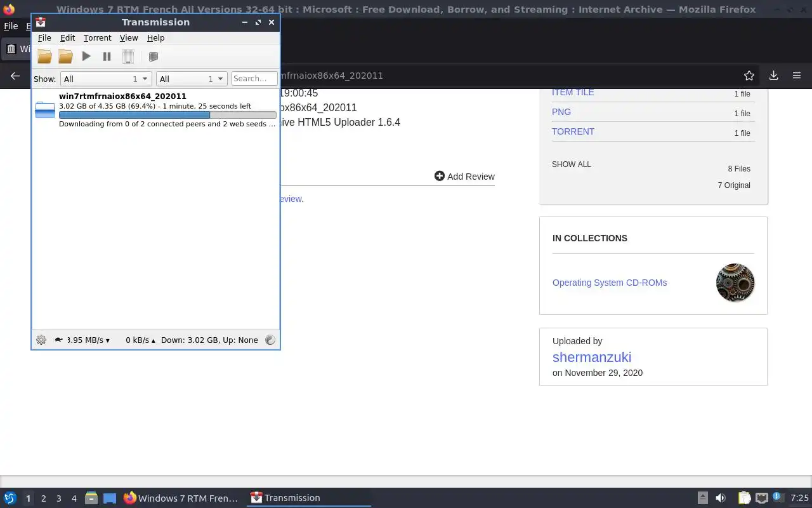Click the status bar ratio circle icon

coord(270,340)
